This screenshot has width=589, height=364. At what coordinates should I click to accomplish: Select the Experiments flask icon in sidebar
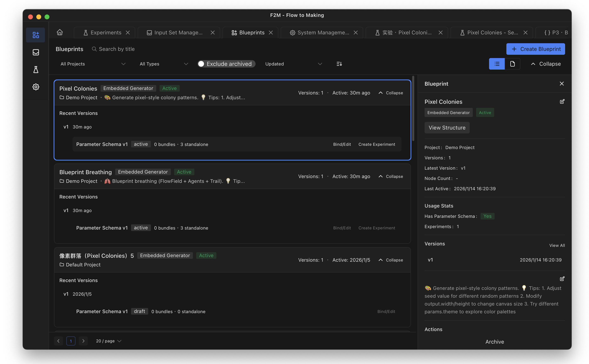[x=35, y=70]
